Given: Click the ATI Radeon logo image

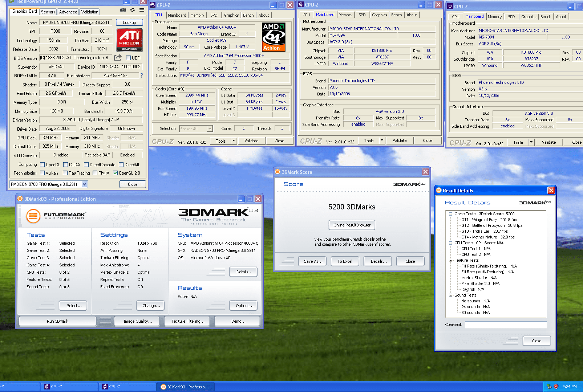Looking at the screenshot, I should [x=129, y=40].
